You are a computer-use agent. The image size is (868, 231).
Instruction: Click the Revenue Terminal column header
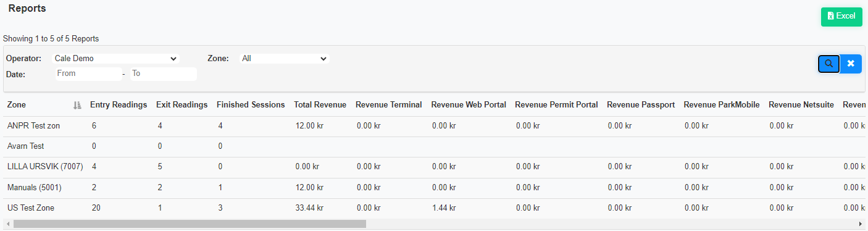click(389, 105)
